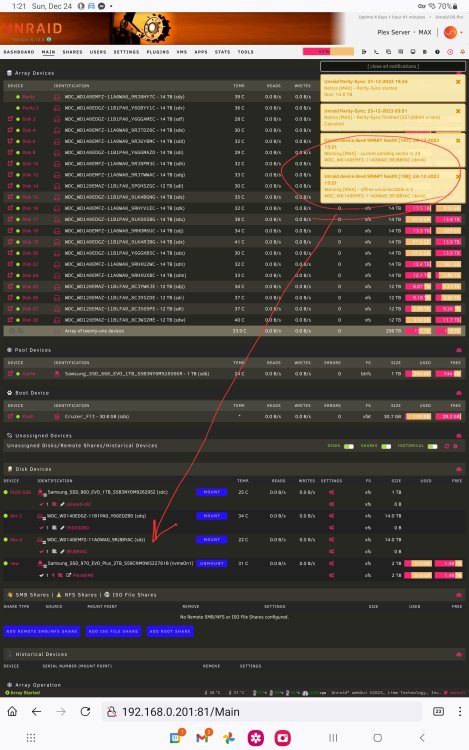Switch to the Shares tab
The width and height of the screenshot is (469, 750).
click(x=72, y=52)
